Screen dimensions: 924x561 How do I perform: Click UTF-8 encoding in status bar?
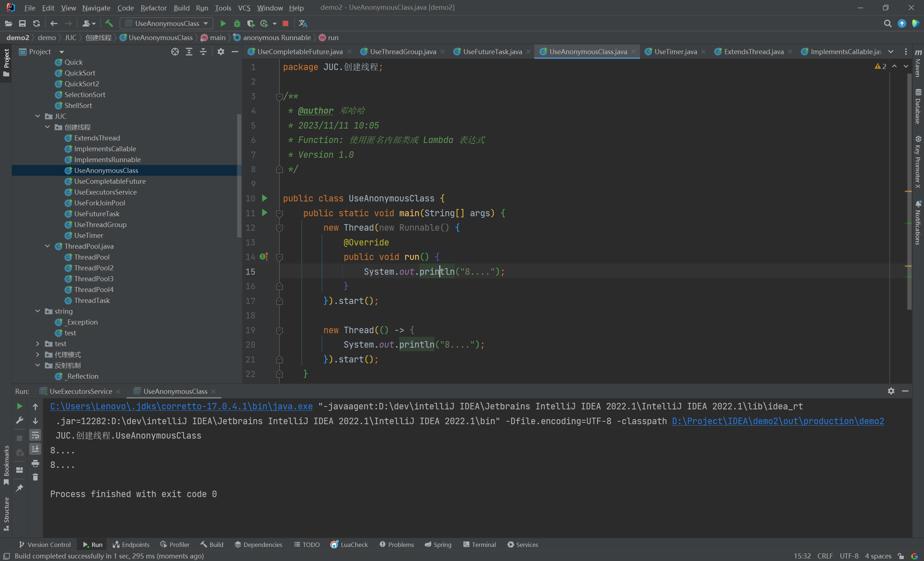(849, 556)
